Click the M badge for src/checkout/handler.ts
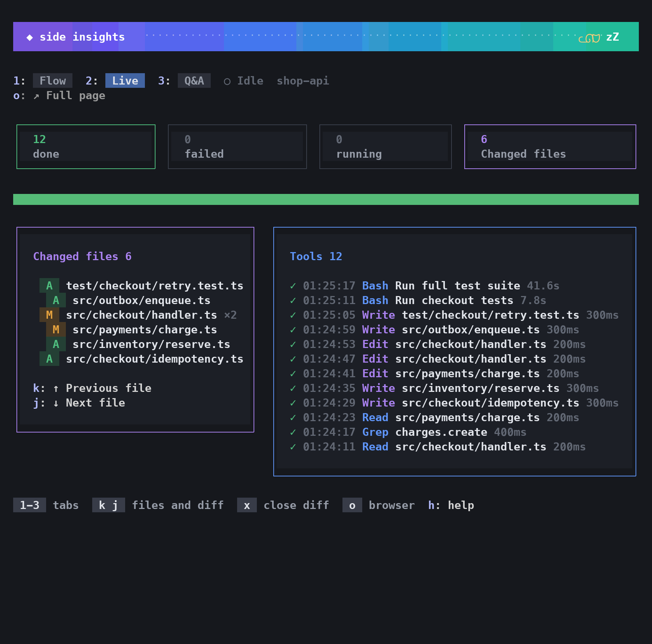The image size is (652, 644). click(49, 315)
